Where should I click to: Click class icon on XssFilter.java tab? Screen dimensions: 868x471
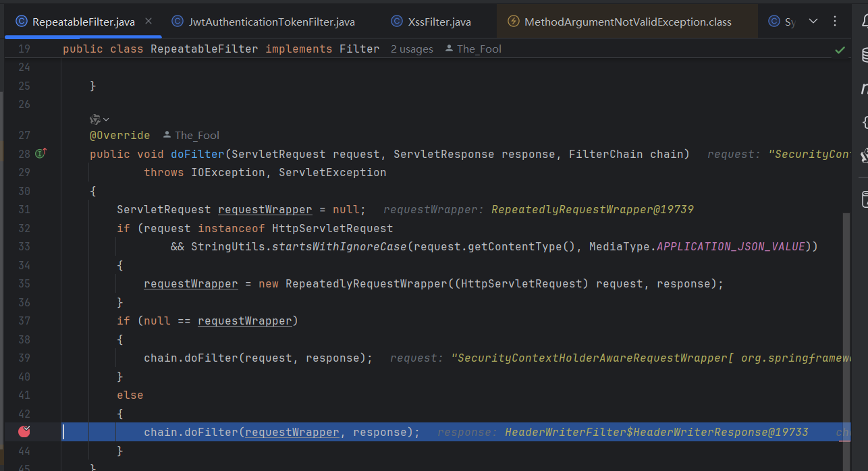click(x=396, y=22)
